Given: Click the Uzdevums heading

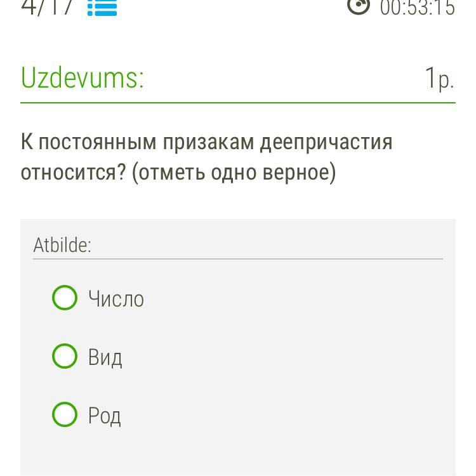Looking at the screenshot, I should (83, 77).
